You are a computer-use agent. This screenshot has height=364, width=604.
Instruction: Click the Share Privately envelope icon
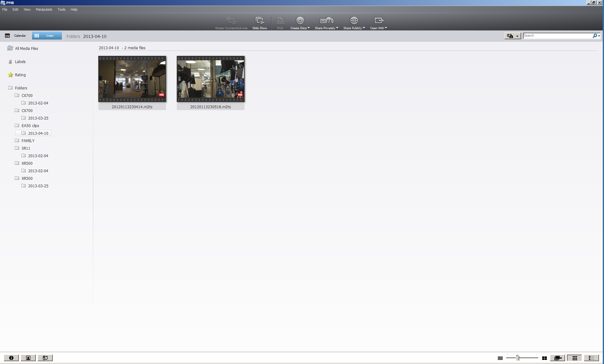point(326,21)
